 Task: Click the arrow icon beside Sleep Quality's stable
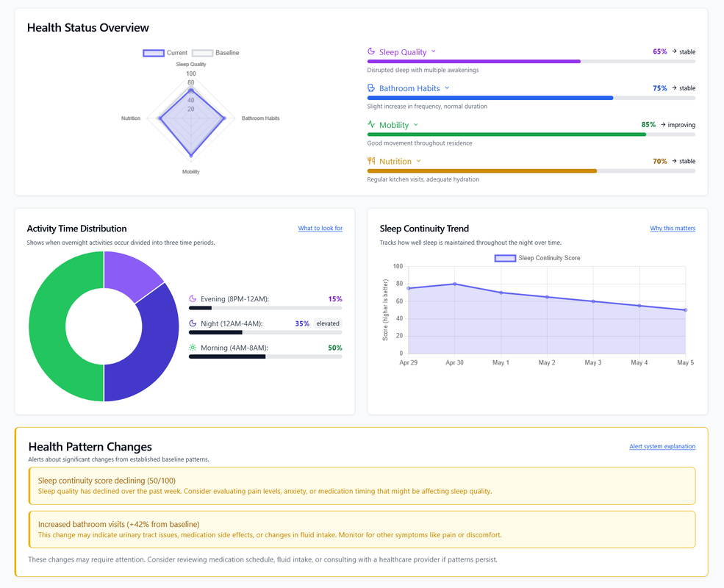click(674, 51)
